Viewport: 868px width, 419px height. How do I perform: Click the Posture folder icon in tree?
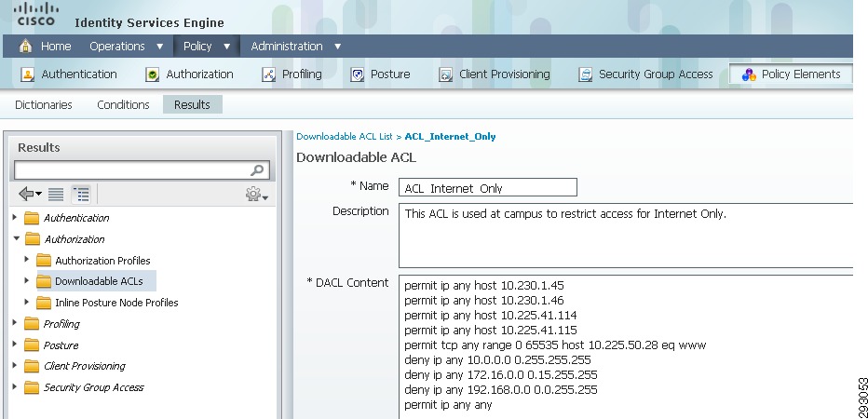click(x=32, y=345)
